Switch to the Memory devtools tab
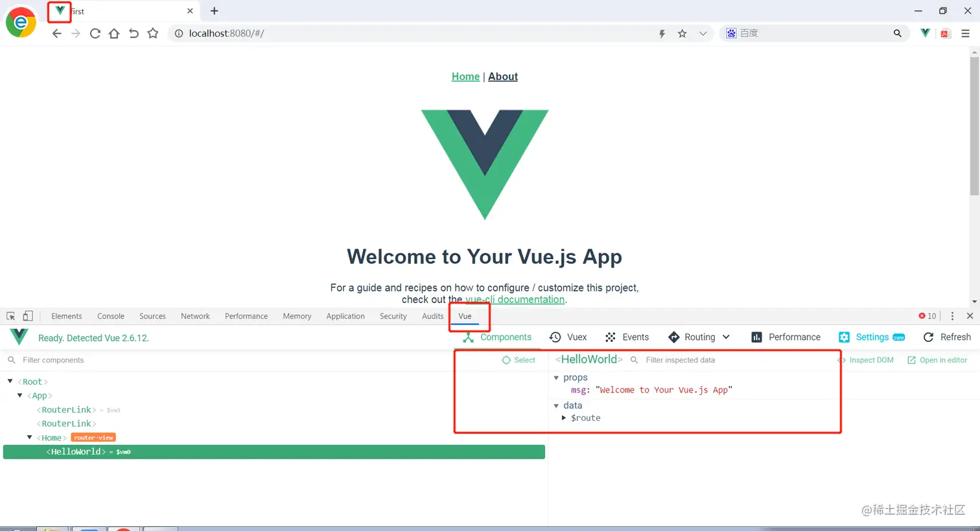This screenshot has height=531, width=980. pos(297,316)
